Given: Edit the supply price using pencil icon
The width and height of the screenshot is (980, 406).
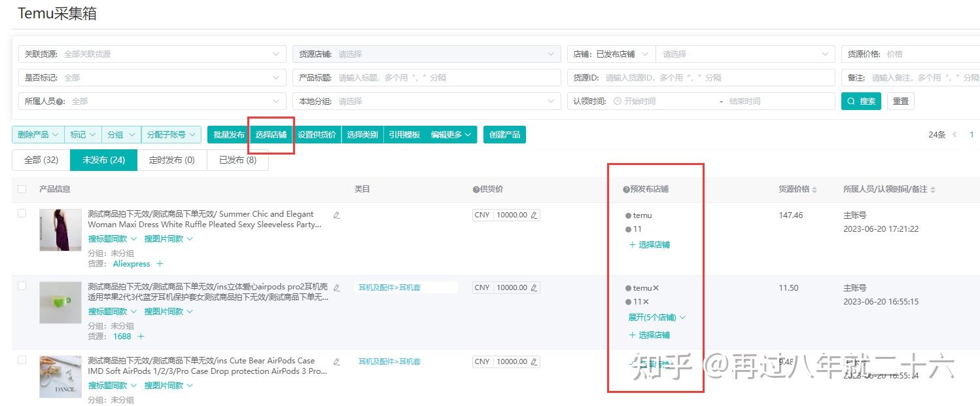Looking at the screenshot, I should click(x=533, y=214).
